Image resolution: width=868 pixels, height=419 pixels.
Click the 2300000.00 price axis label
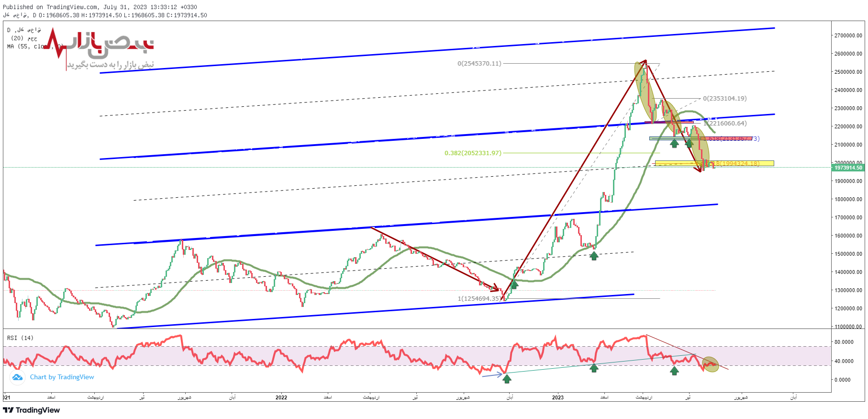click(x=848, y=108)
